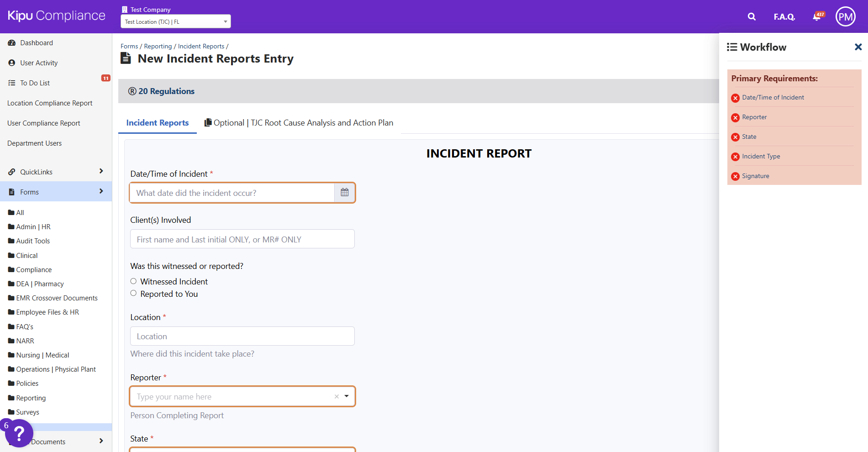Click the Clinical folder in Forms list
Screen dimensions: 868x452
[27, 256]
